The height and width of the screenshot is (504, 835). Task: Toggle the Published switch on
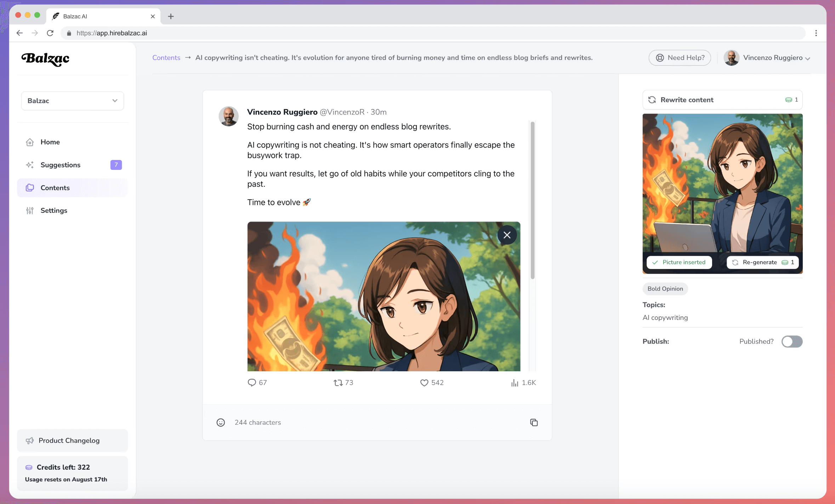792,342
